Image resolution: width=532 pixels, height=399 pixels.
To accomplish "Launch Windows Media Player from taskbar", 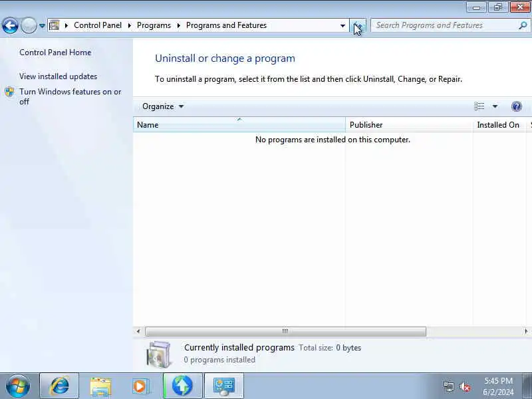I will [140, 386].
